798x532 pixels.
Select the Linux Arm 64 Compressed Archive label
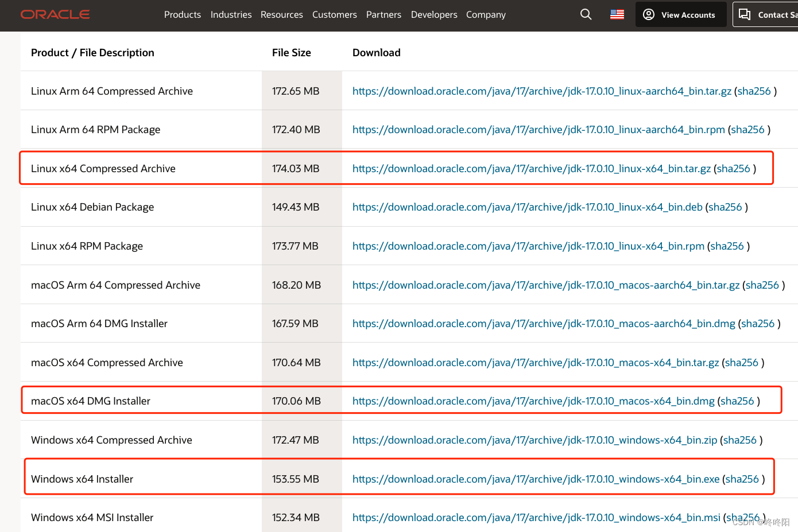tap(112, 91)
